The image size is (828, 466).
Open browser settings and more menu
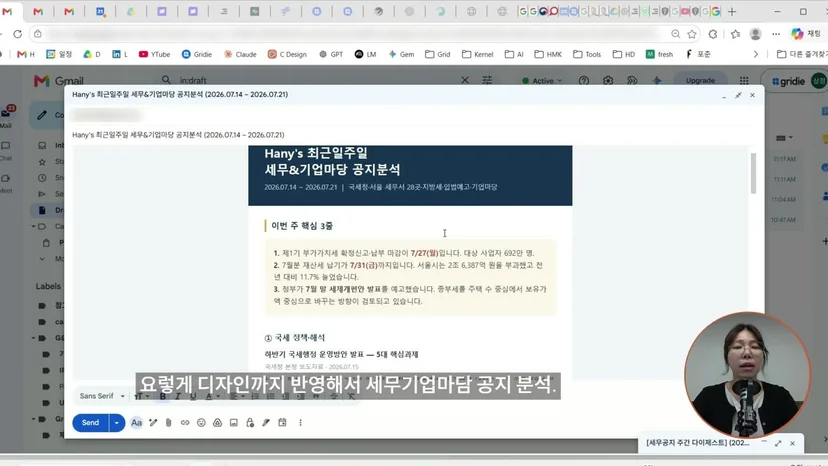tap(776, 34)
